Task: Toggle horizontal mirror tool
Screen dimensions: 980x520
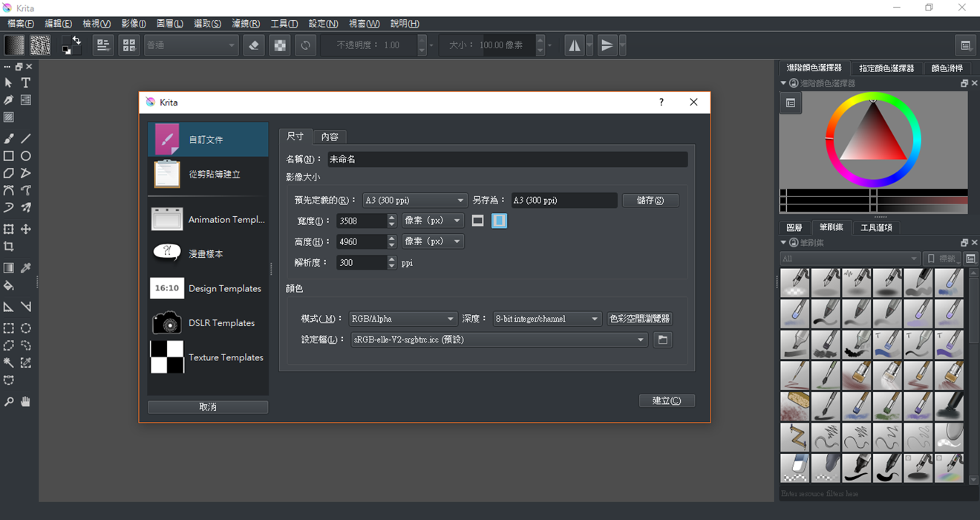Action: tap(575, 45)
